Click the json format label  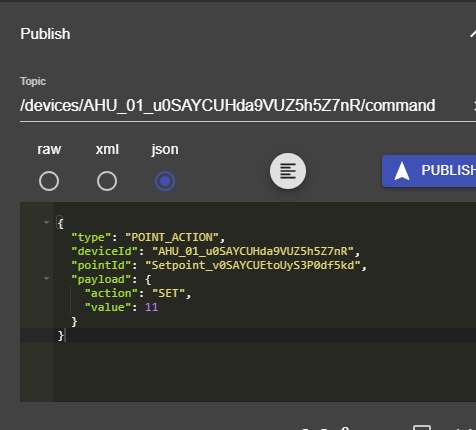click(x=165, y=149)
